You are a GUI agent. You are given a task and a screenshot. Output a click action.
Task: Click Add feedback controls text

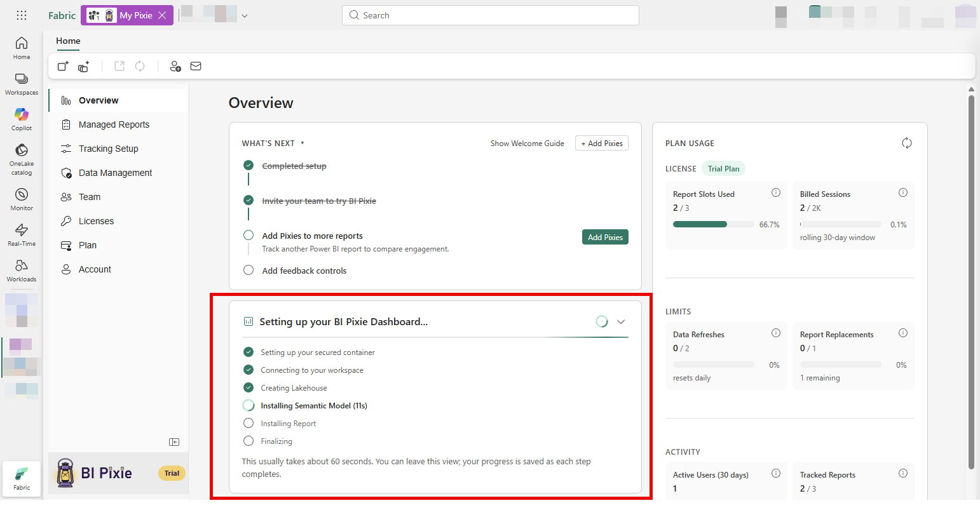[x=304, y=271]
